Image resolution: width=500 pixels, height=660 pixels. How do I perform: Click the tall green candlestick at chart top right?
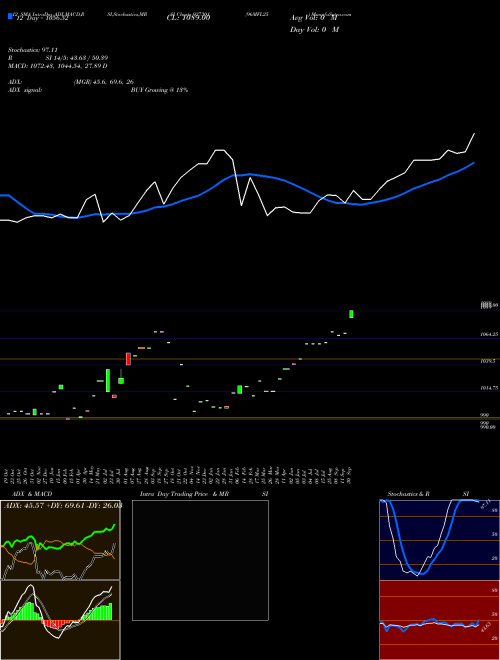(351, 314)
